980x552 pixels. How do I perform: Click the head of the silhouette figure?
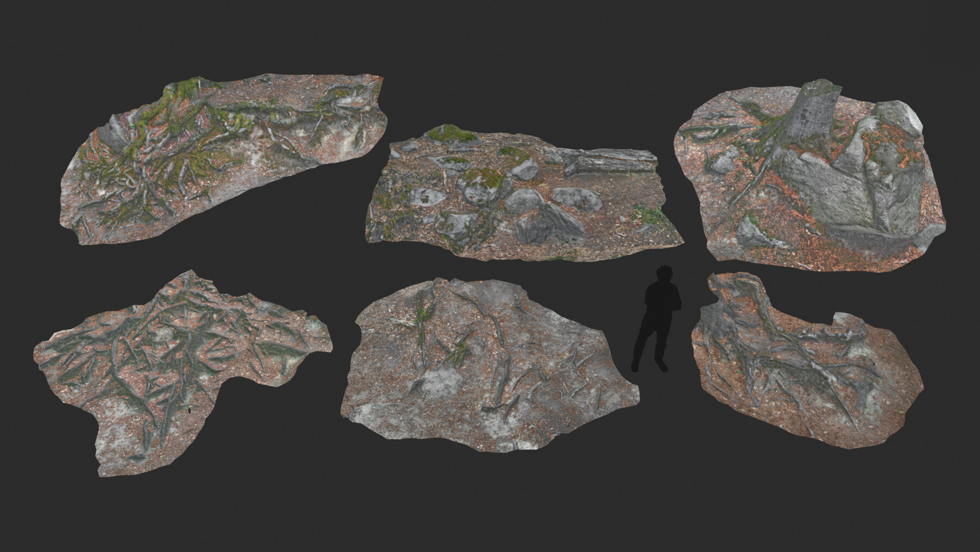click(663, 275)
